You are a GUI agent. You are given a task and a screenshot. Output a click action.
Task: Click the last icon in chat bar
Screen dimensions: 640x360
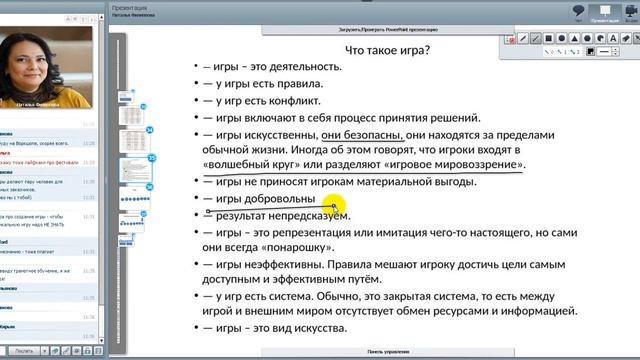pyautogui.click(x=98, y=351)
